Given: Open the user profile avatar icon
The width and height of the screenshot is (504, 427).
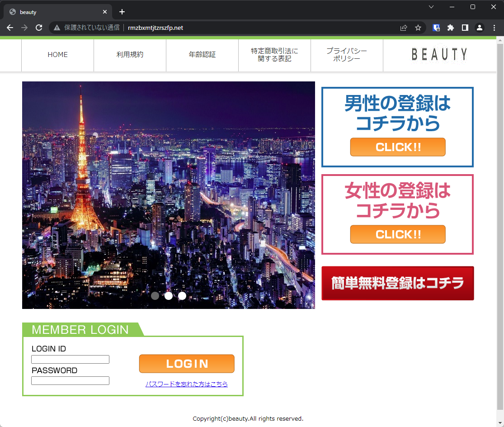Looking at the screenshot, I should [x=480, y=28].
